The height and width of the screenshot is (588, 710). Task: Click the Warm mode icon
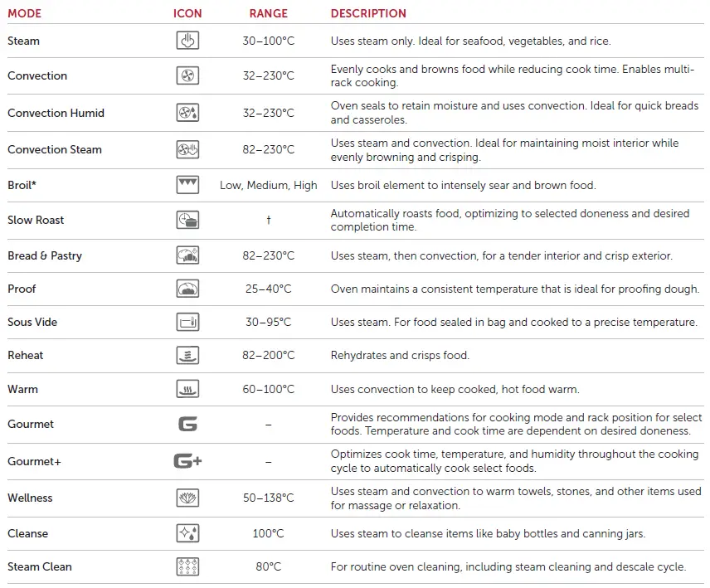click(187, 389)
